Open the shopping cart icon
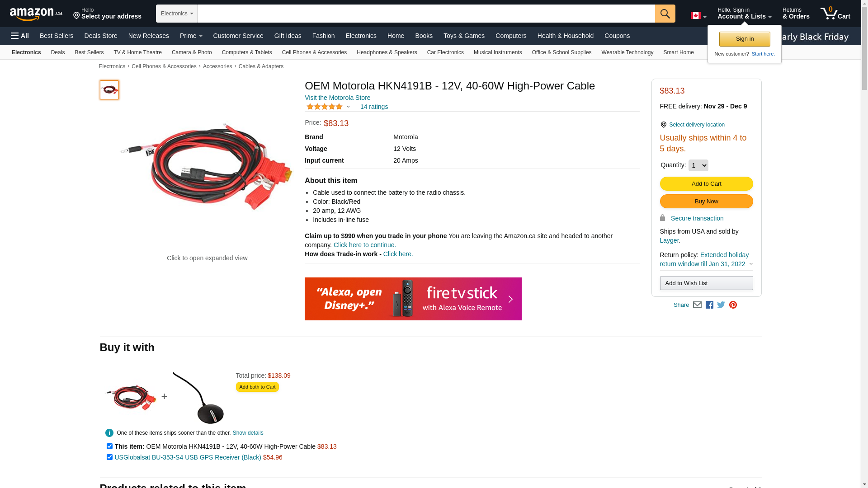Screen dimensions: 868x488 point(835,13)
